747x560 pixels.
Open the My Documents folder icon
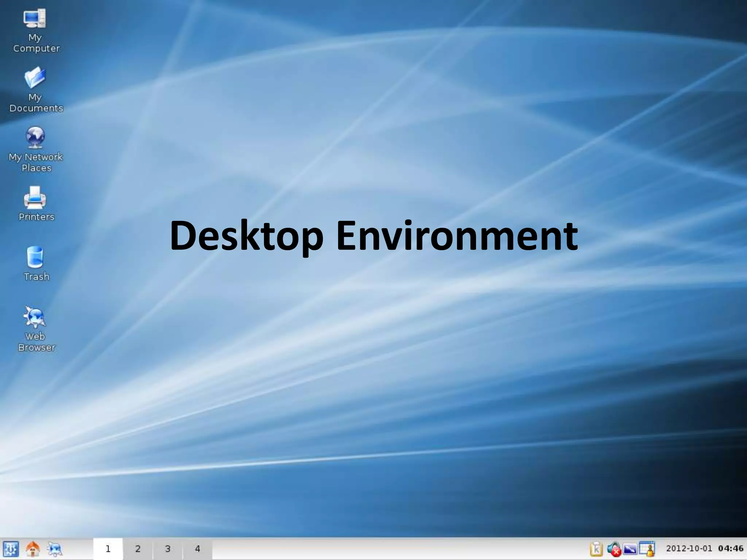(35, 78)
